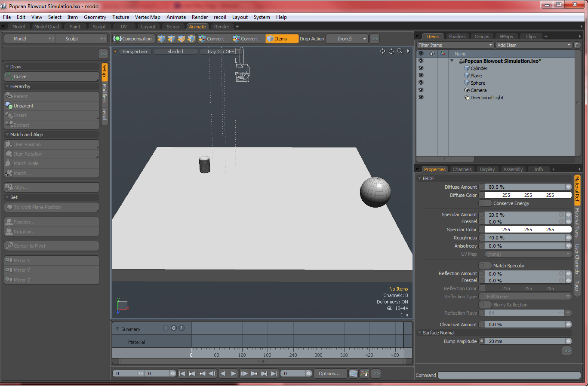Collapse the Popcan Blowout Simulation scene tree
Screen dimensions: 588x386
[452, 61]
